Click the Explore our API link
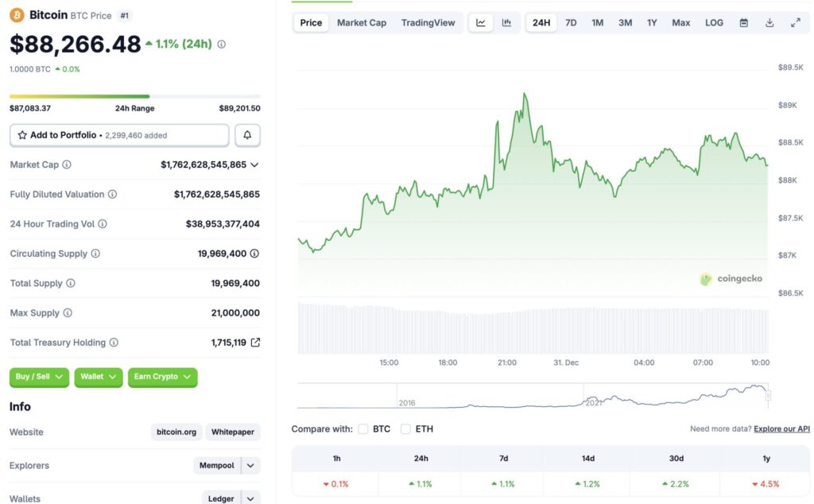 click(x=781, y=428)
